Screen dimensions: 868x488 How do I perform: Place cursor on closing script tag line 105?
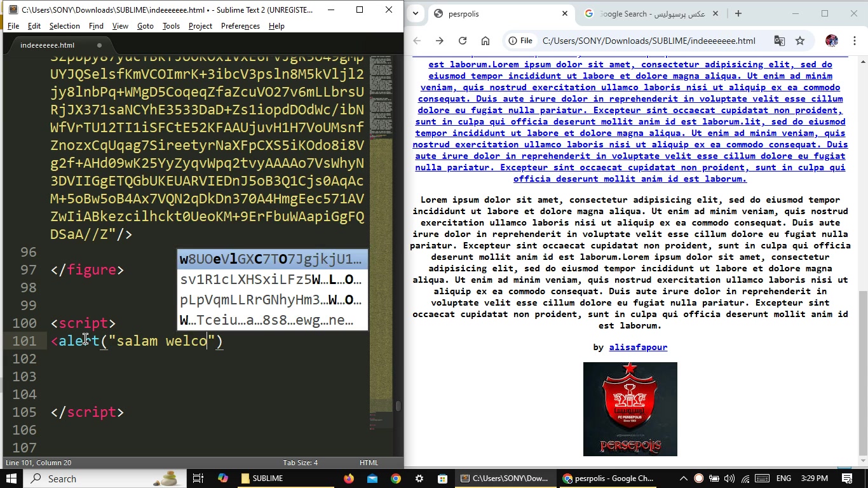(87, 412)
